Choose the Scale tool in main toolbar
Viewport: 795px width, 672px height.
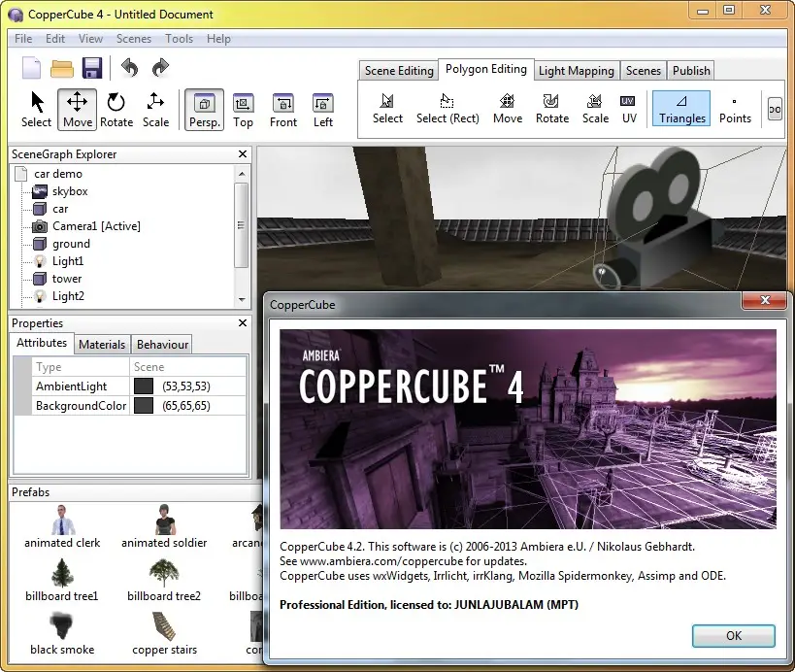point(155,110)
